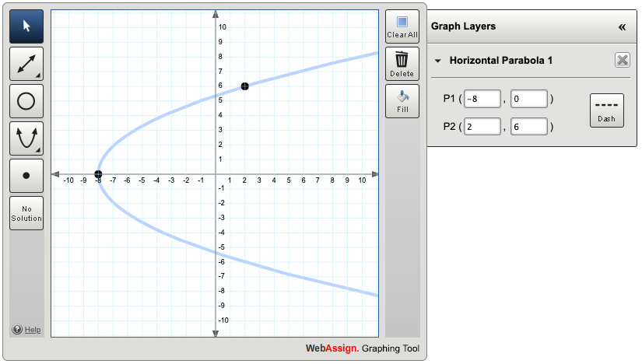Collapse the Horizontal Parabola 1 layer
This screenshot has width=642, height=364.
pyautogui.click(x=437, y=61)
